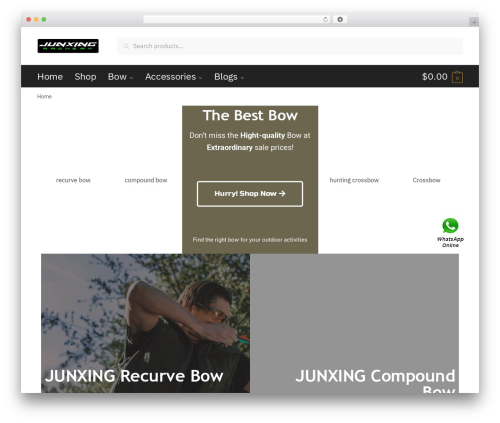Viewport: 500px width, 423px height.
Task: Click The Best Bow heading
Action: click(x=250, y=115)
